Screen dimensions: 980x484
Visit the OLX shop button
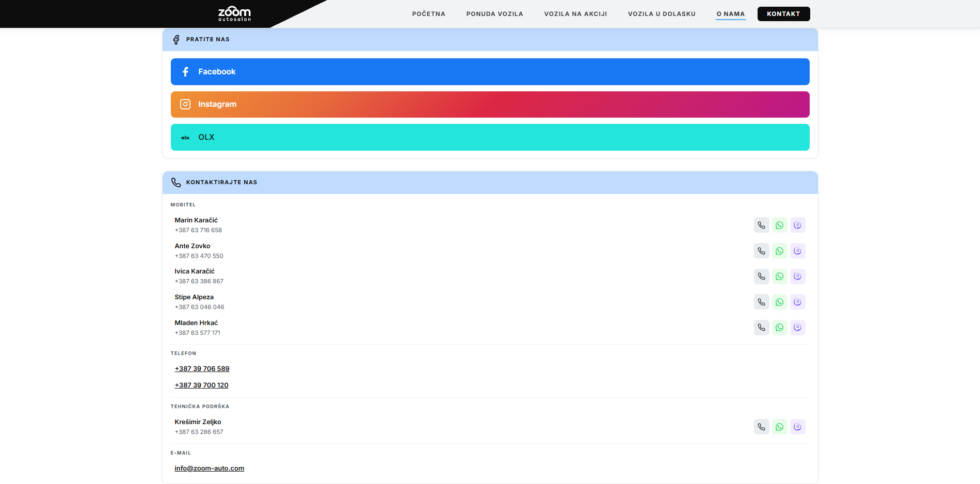coord(490,137)
